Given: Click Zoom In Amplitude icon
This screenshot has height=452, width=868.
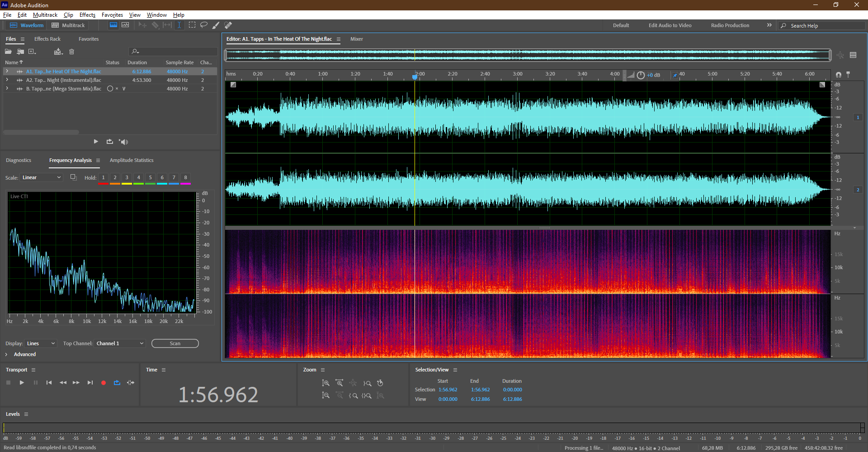Looking at the screenshot, I should [326, 383].
